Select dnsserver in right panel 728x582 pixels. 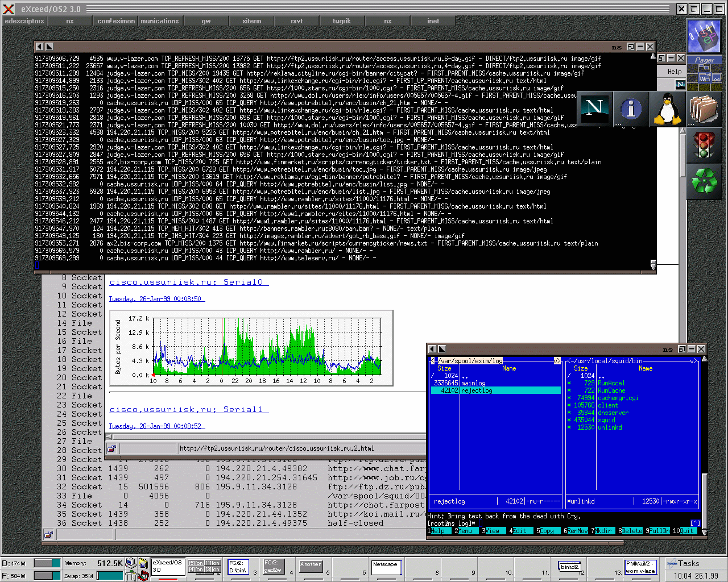tap(631, 413)
